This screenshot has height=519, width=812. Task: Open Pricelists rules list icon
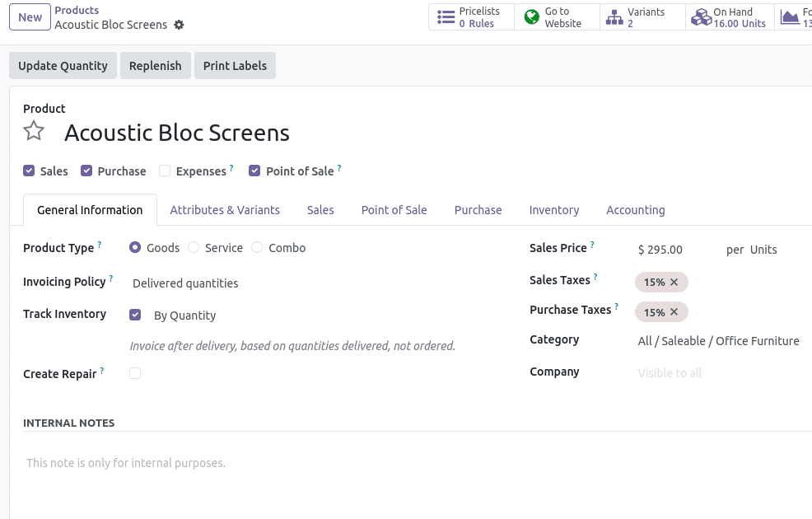pos(446,17)
